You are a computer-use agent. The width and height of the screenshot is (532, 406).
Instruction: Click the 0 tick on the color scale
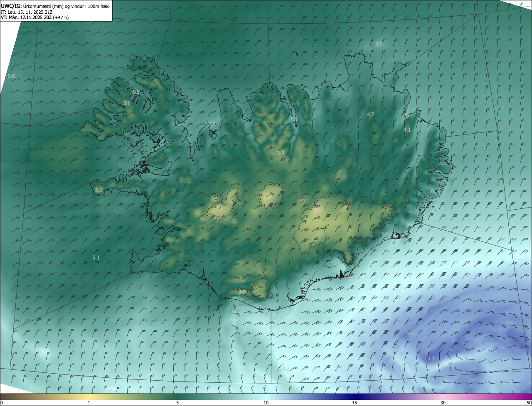click(1, 403)
